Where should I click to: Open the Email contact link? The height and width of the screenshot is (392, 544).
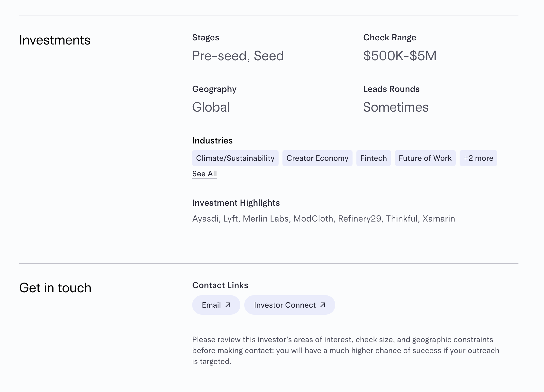(x=212, y=305)
